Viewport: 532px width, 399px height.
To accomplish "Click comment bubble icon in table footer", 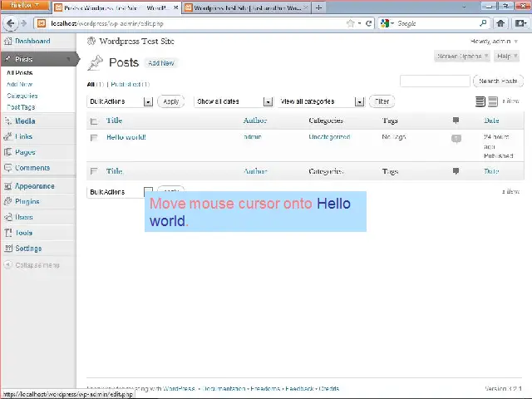I will [456, 171].
